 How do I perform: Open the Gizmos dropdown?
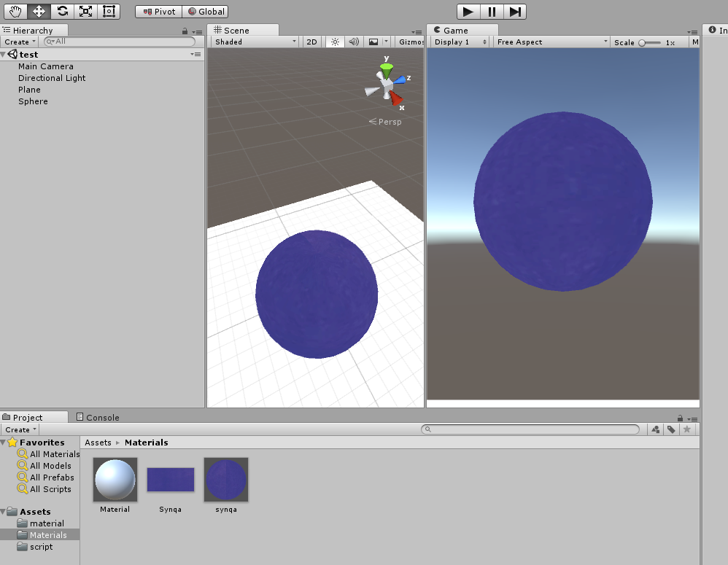(411, 42)
